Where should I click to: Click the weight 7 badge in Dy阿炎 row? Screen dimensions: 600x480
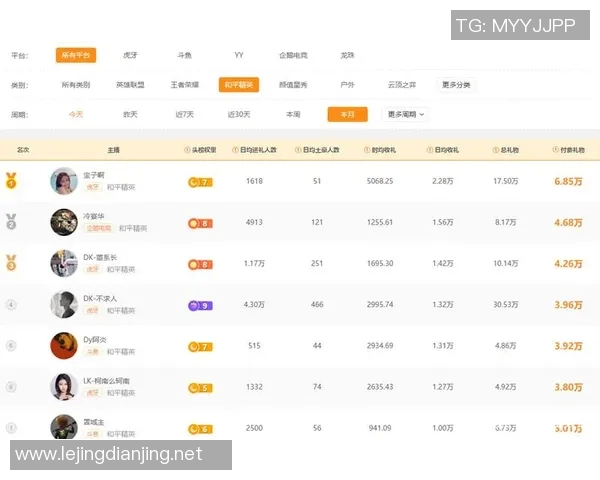(200, 347)
